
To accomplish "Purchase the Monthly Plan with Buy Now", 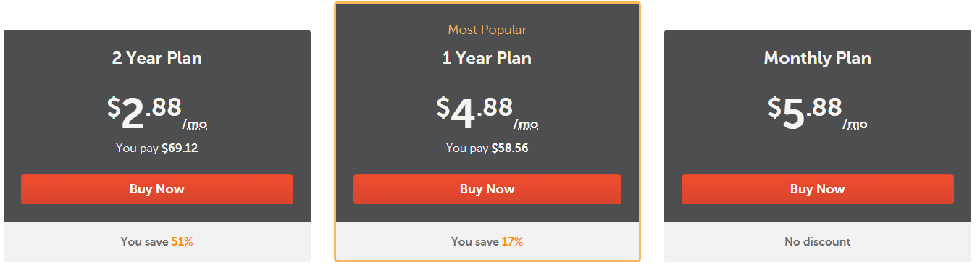I will pyautogui.click(x=818, y=189).
